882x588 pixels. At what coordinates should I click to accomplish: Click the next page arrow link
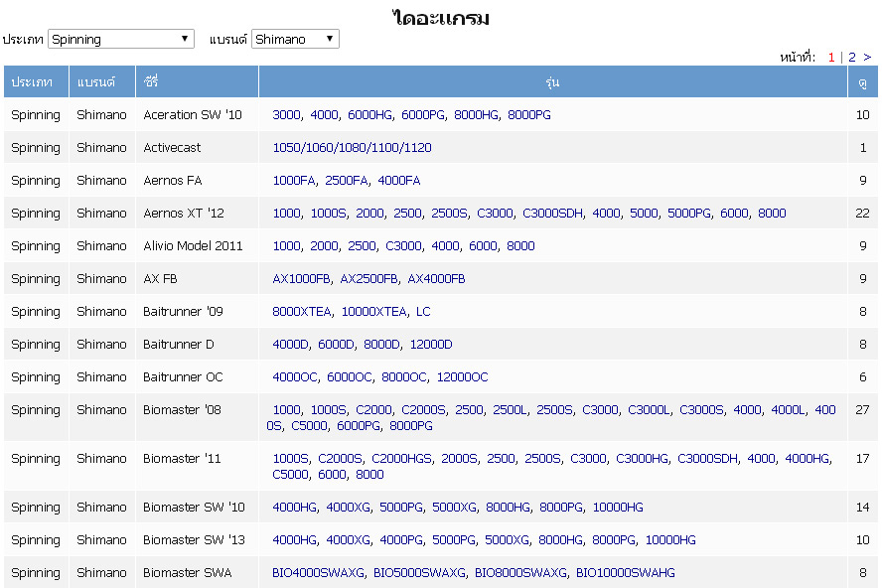867,58
